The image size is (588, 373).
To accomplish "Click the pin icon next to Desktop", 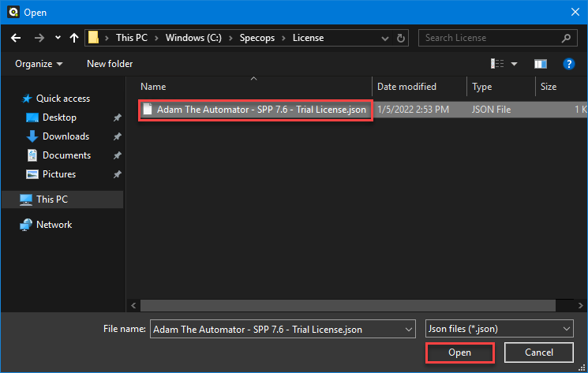I will click(118, 117).
